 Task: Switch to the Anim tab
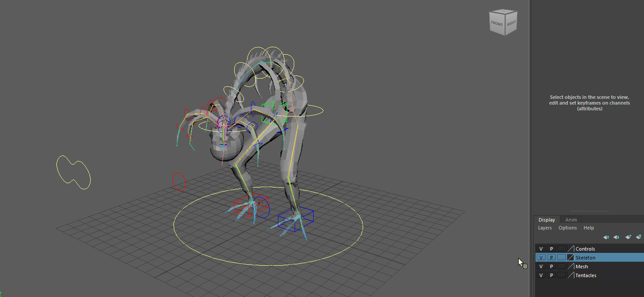coord(571,219)
